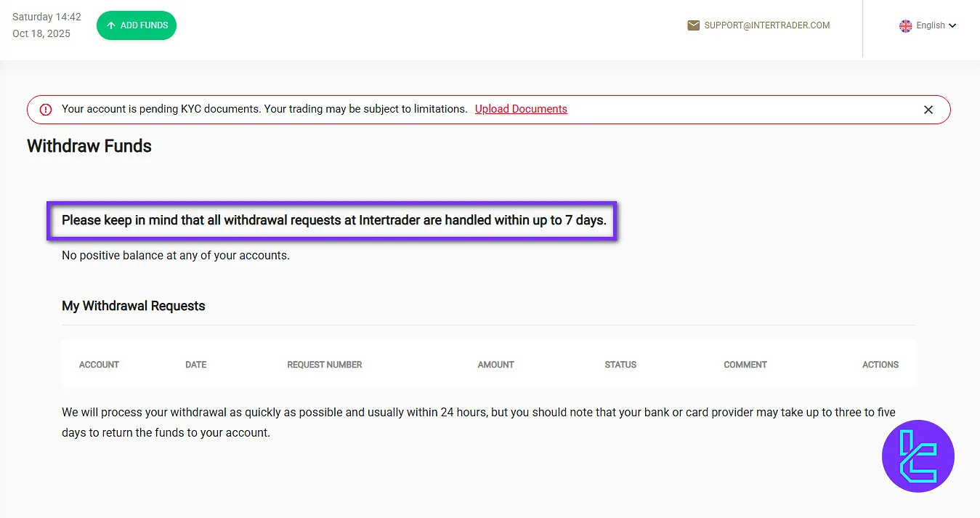Click the UK flag language icon
Image resolution: width=980 pixels, height=518 pixels.
coord(905,25)
